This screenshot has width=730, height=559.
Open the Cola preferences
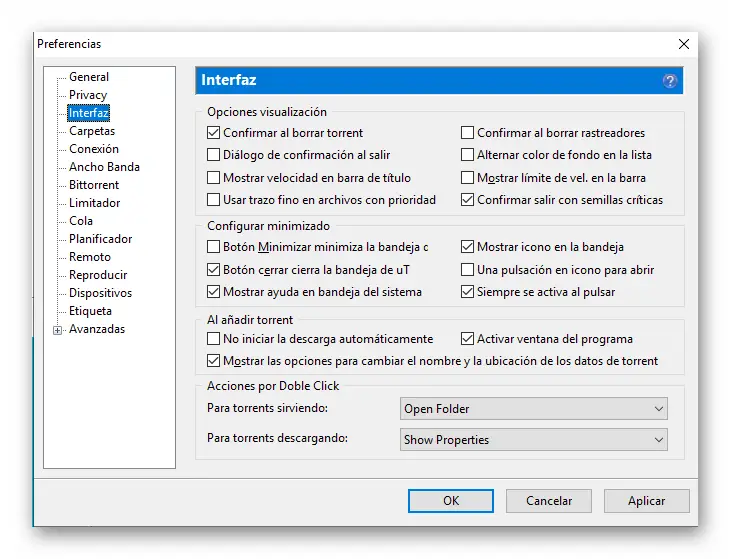coord(81,221)
